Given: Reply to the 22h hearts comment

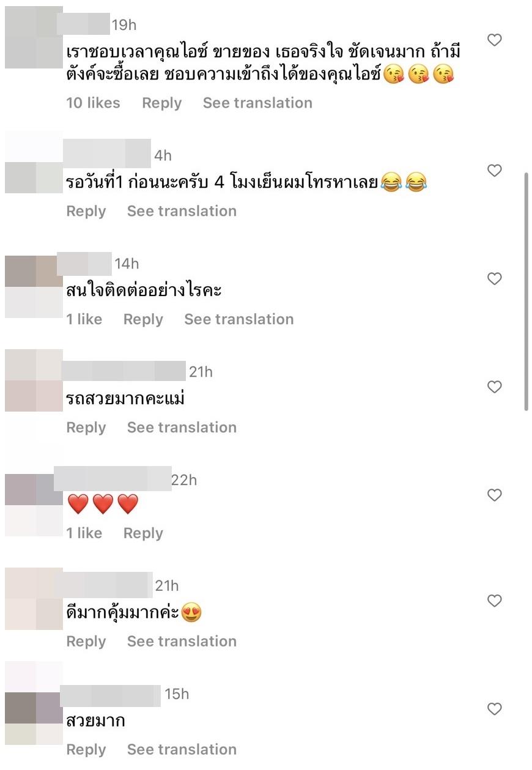Looking at the screenshot, I should click(x=143, y=533).
